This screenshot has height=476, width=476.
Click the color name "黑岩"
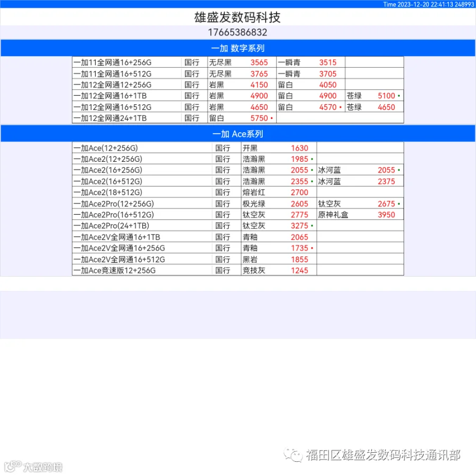[250, 260]
